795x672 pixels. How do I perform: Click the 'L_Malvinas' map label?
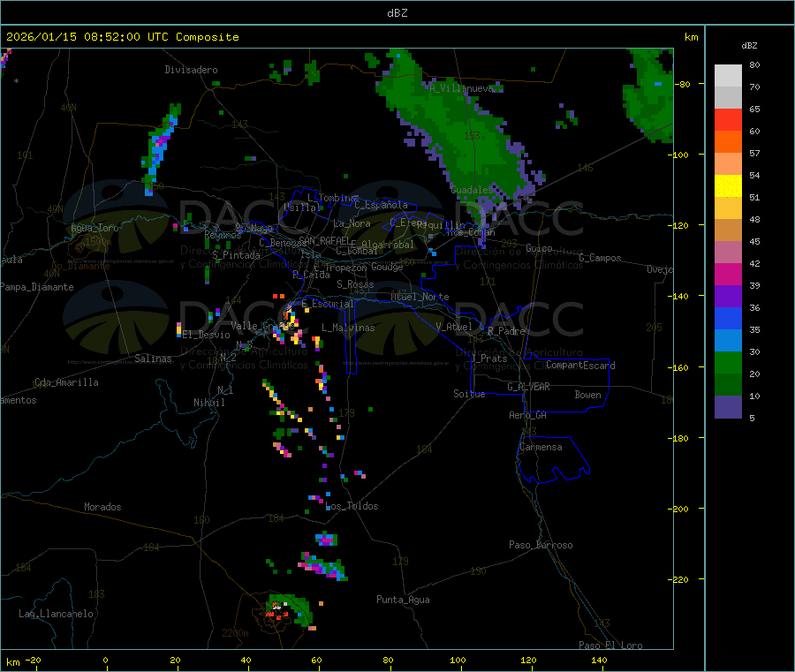pyautogui.click(x=348, y=328)
